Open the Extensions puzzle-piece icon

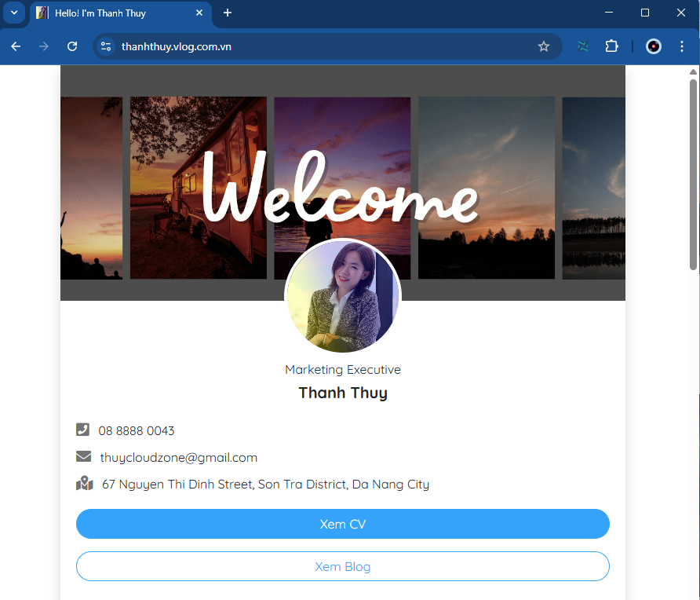[611, 46]
